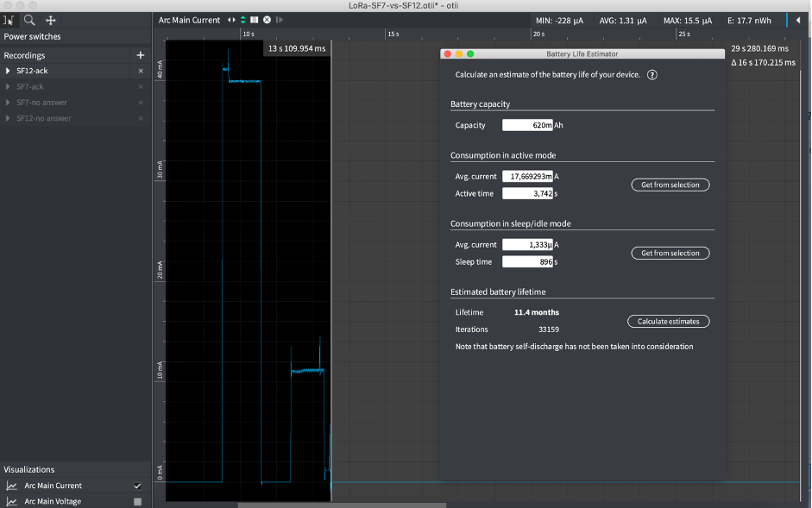Expand the SF12-no answer recording

(8, 118)
